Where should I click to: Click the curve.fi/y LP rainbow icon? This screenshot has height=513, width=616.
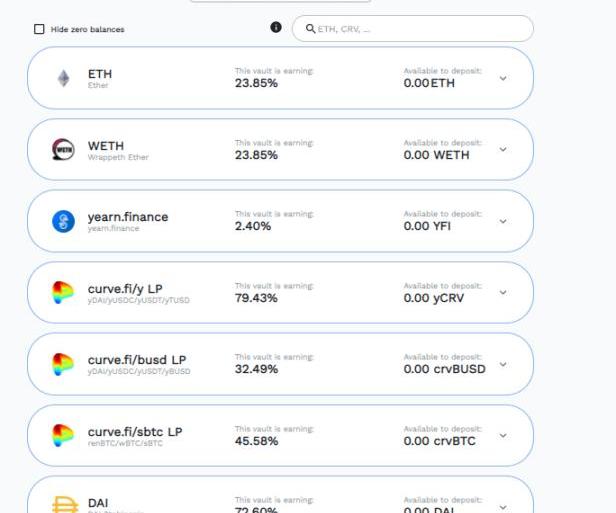point(63,293)
